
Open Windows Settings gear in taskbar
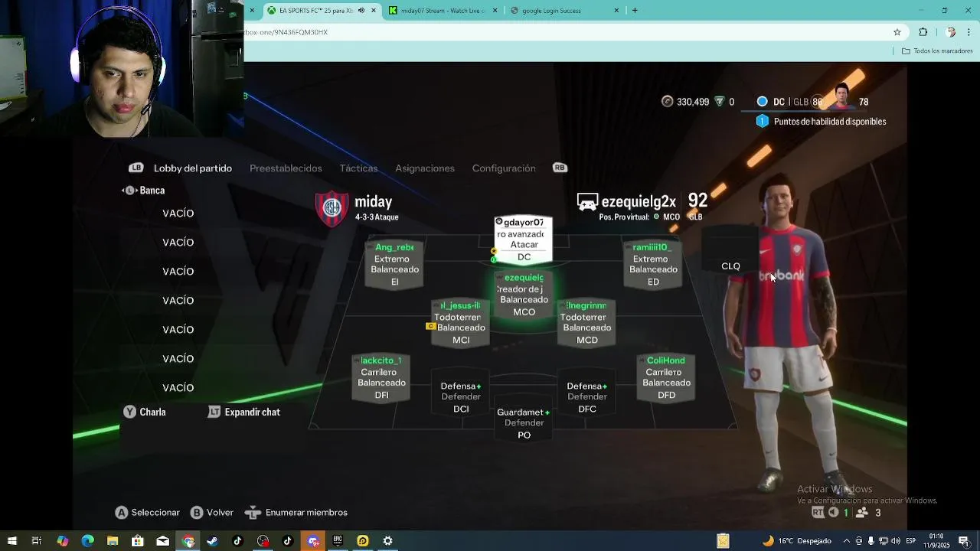coord(387,541)
